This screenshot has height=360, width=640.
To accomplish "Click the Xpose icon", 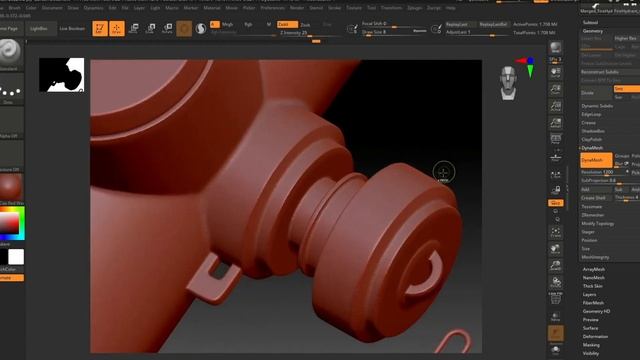I will click(556, 350).
